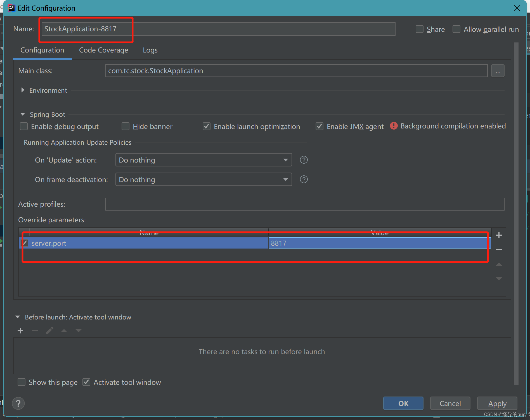Screen dimensions: 530x420
Task: Click the Cancel button
Action: click(x=450, y=403)
